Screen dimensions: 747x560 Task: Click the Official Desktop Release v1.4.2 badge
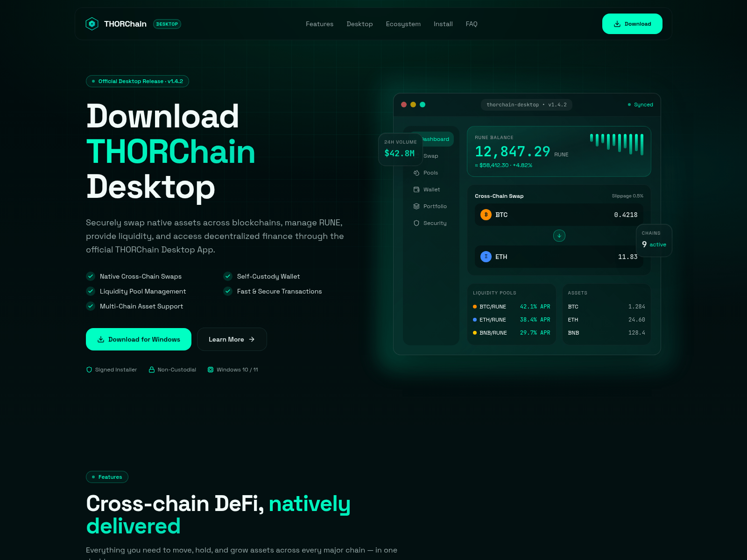[137, 81]
